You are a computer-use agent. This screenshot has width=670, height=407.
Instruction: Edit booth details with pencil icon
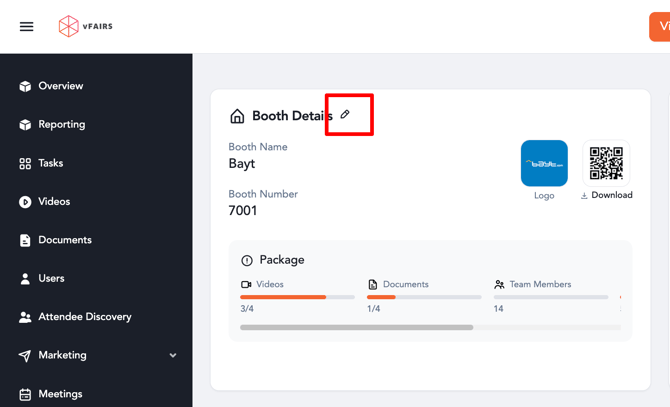(345, 115)
